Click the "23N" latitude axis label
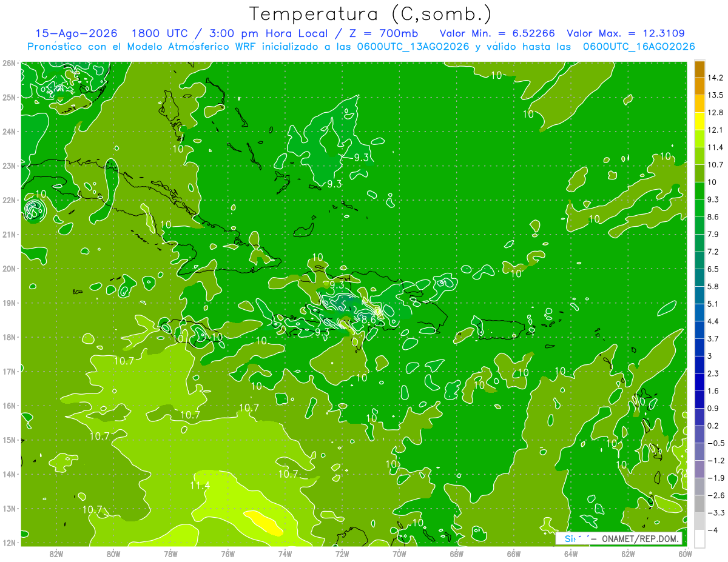The height and width of the screenshot is (562, 728). tap(9, 166)
